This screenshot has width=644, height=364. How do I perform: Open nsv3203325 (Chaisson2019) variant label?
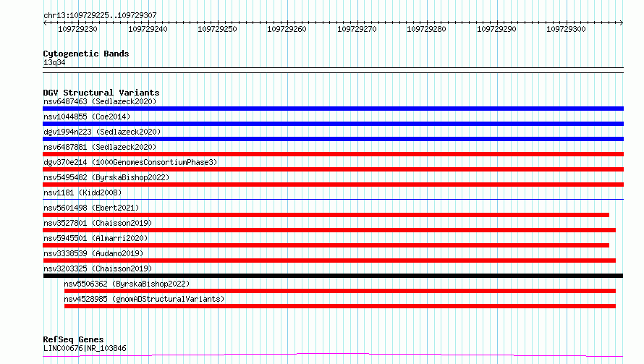coord(98,268)
